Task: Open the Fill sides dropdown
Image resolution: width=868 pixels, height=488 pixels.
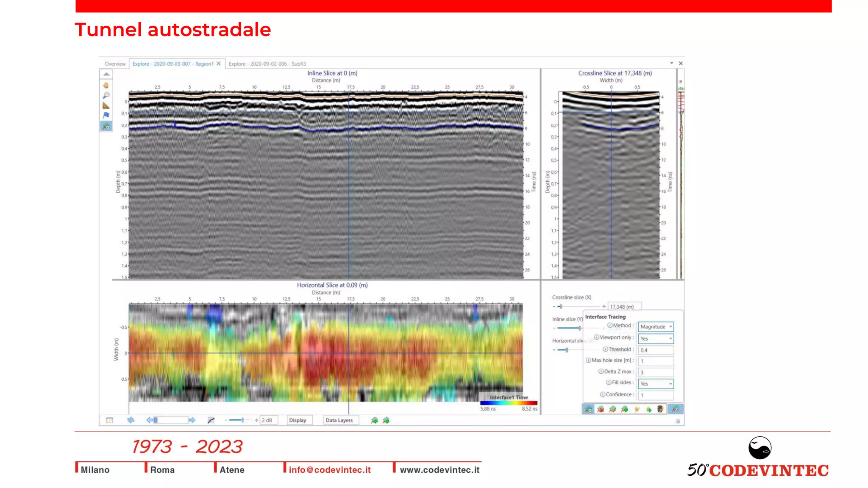Action: pos(656,384)
